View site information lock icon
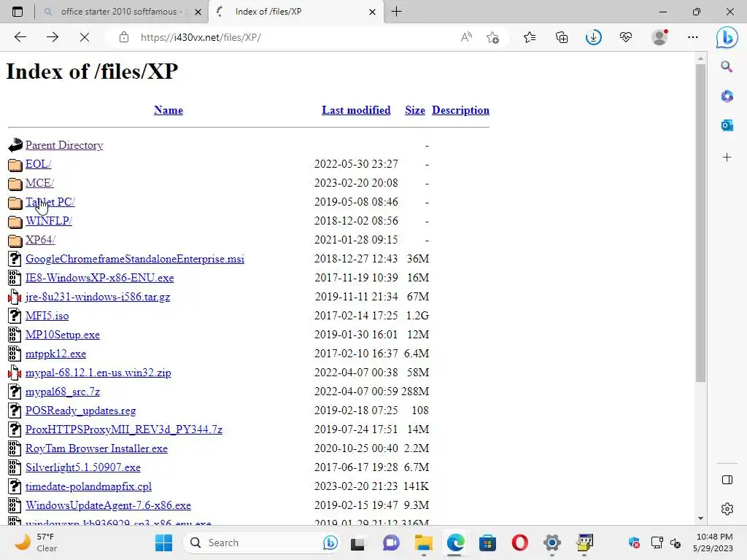 pos(124,37)
